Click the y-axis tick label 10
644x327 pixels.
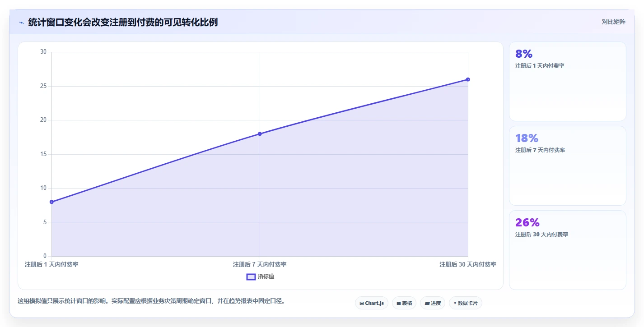(43, 188)
